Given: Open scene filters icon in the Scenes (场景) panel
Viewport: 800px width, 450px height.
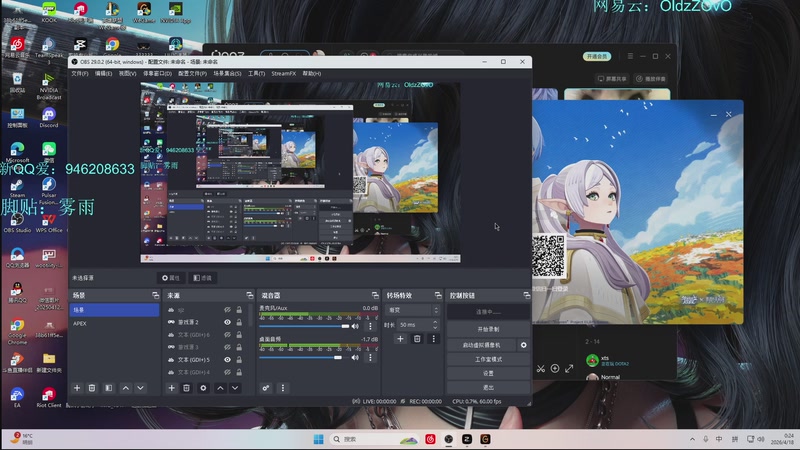Looking at the screenshot, I should pyautogui.click(x=109, y=388).
